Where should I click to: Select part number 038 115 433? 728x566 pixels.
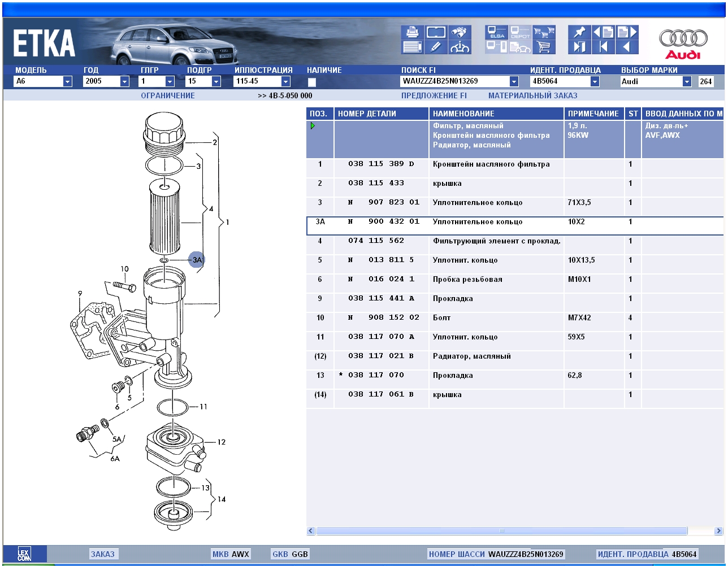point(376,184)
